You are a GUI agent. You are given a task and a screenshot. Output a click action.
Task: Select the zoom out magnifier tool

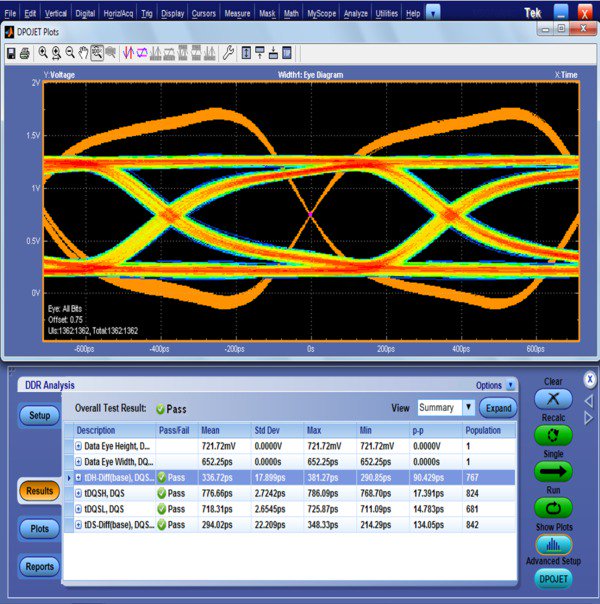coord(70,53)
